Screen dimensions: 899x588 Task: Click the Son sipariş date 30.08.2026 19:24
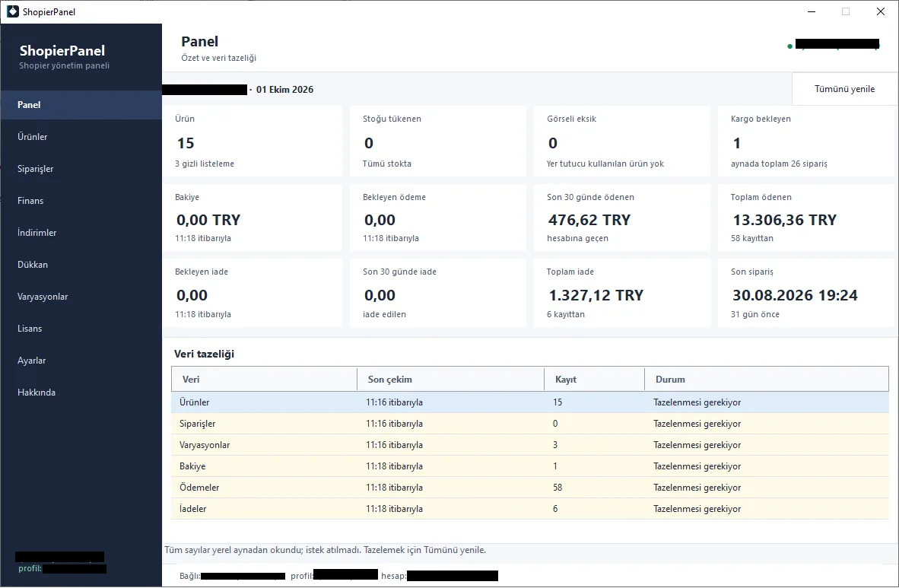(796, 295)
